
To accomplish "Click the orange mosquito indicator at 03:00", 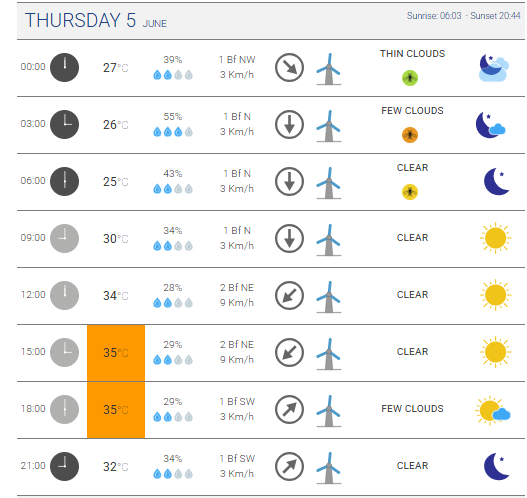I will (x=410, y=135).
